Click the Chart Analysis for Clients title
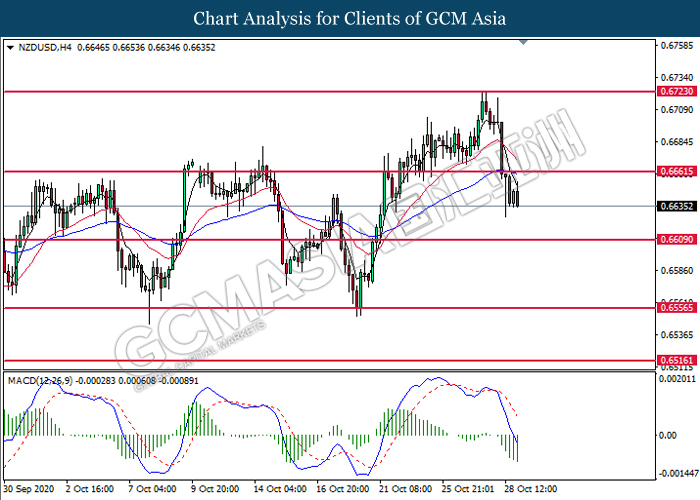Screen dimensions: 700x500 [350, 19]
